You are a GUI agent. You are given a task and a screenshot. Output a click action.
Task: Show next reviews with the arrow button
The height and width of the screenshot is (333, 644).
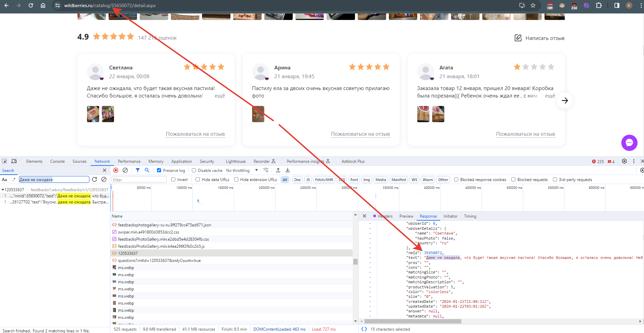(565, 101)
